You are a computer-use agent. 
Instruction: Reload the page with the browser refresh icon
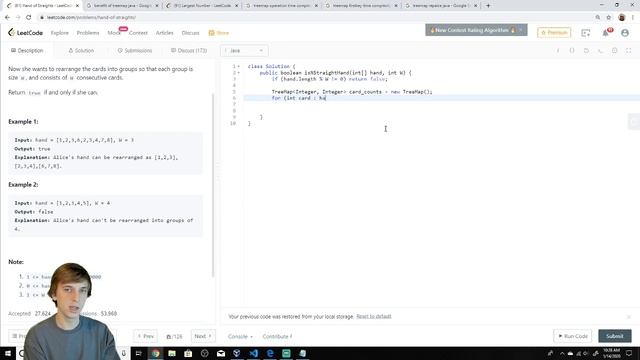coord(29,17)
